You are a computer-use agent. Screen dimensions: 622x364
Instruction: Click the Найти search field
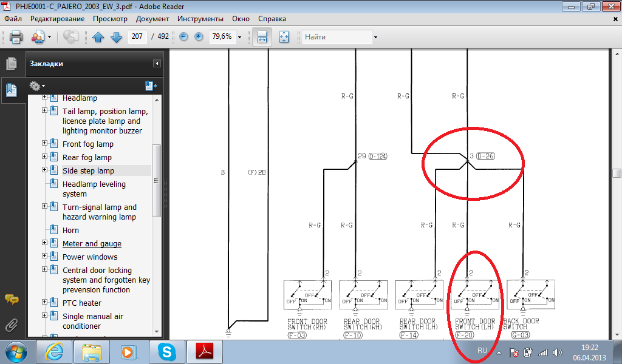click(337, 37)
